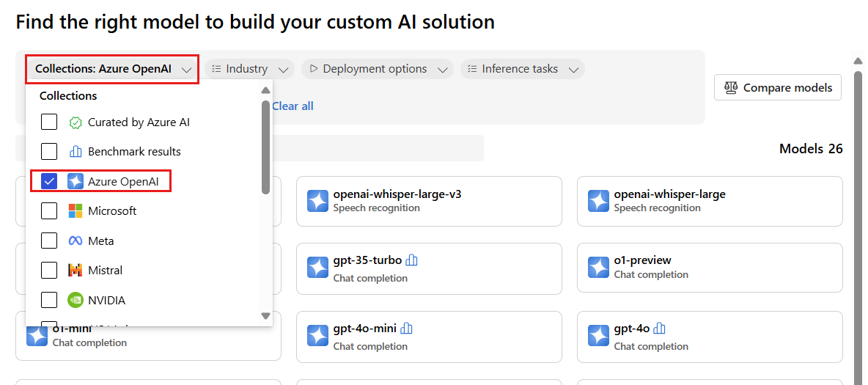Click the benchmark icon beside gpt-35-turbo
The width and height of the screenshot is (868, 385).
click(x=412, y=260)
